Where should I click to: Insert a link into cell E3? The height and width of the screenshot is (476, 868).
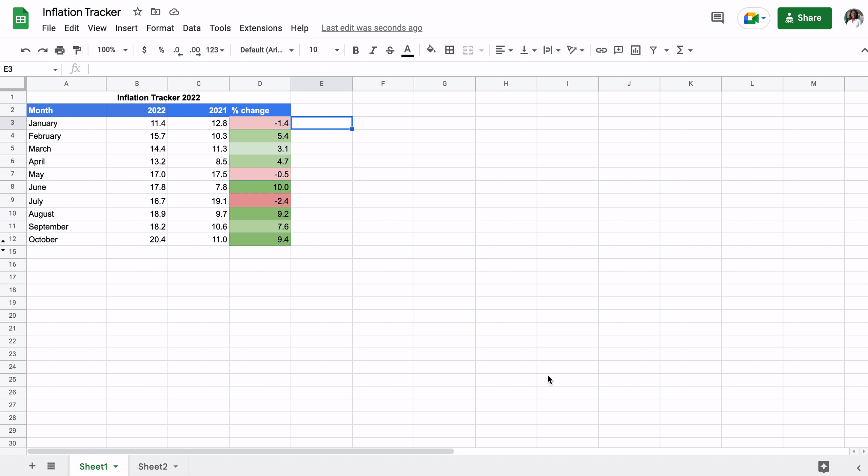(601, 50)
